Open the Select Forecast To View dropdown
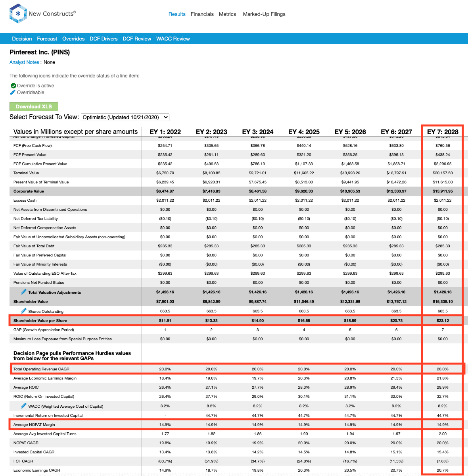 click(125, 117)
